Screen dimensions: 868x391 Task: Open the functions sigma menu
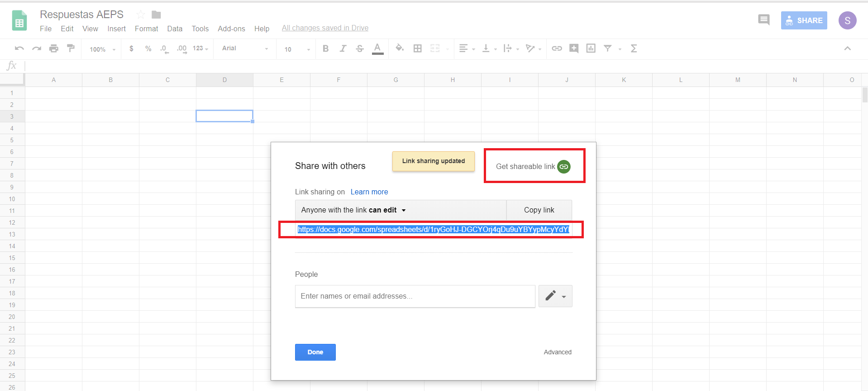634,48
